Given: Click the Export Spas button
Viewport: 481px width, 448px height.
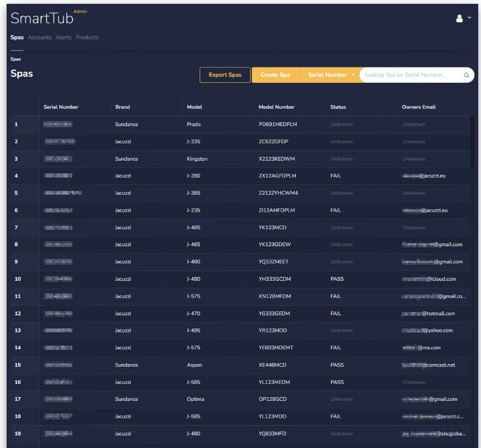Looking at the screenshot, I should [x=225, y=75].
